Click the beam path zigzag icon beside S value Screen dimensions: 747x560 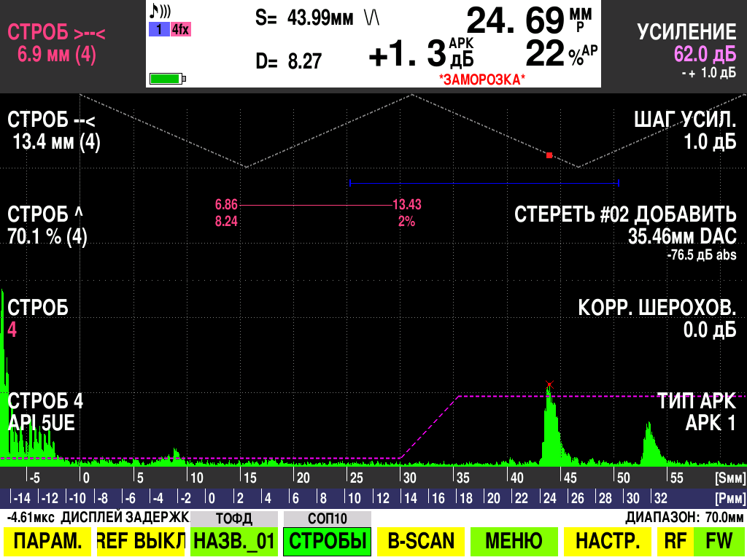(372, 17)
